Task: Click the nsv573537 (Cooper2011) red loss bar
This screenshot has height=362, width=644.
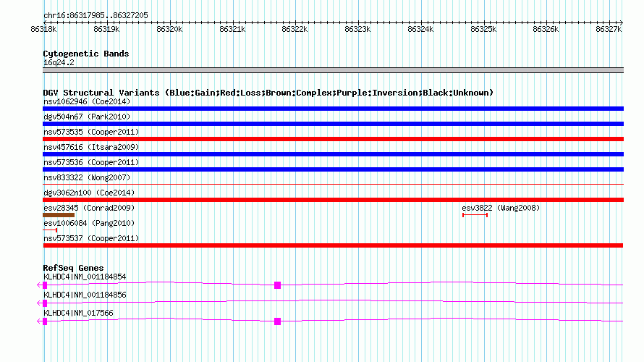Action: click(x=333, y=245)
